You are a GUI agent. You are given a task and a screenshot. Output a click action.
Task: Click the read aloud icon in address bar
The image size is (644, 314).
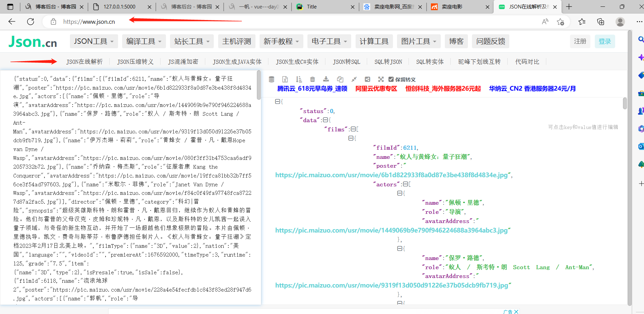(545, 22)
